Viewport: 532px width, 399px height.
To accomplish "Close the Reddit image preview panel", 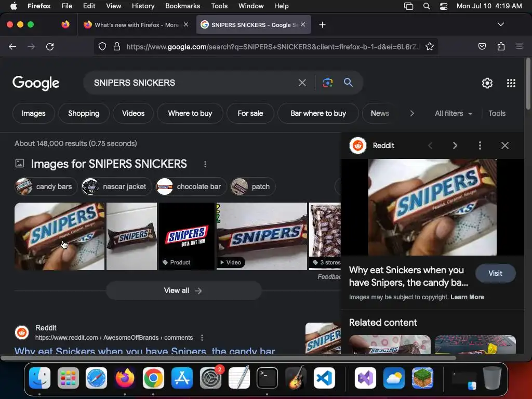I will click(x=505, y=145).
